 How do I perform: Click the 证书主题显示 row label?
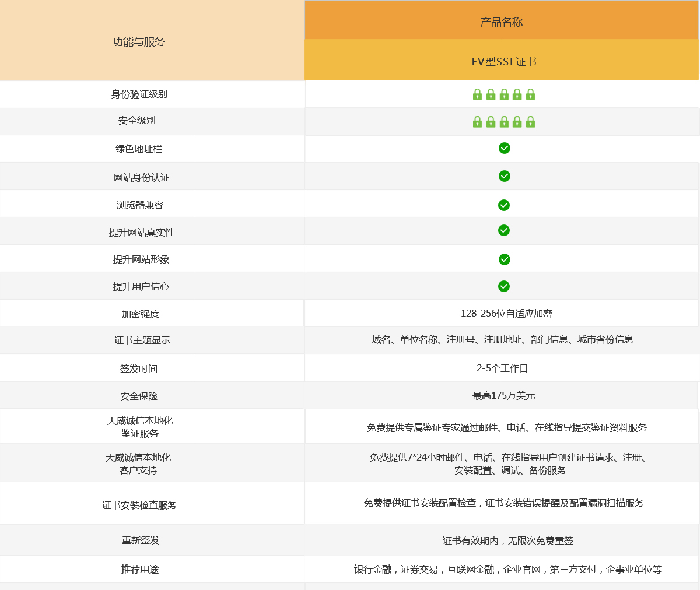[x=142, y=340]
